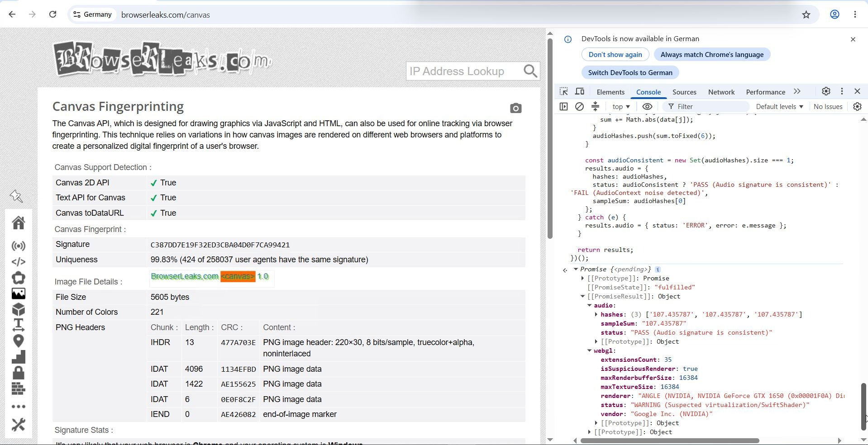Clear the console with the clear icon
868x445 pixels.
coord(579,107)
